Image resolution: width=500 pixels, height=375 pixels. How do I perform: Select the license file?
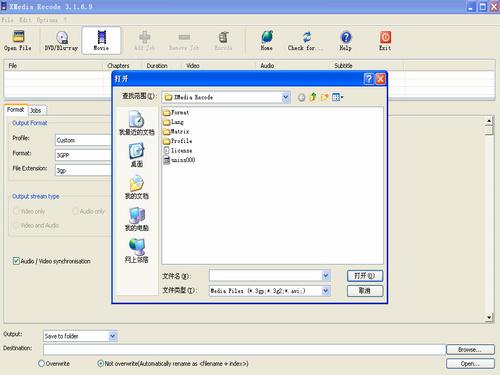pyautogui.click(x=178, y=150)
